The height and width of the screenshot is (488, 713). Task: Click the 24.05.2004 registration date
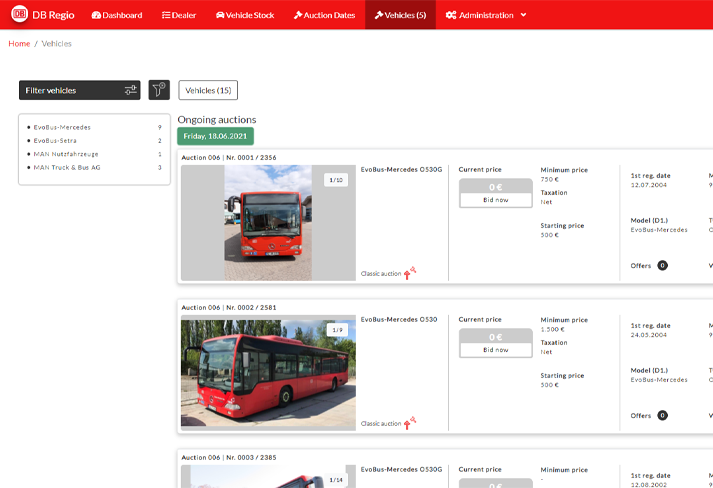pos(648,335)
